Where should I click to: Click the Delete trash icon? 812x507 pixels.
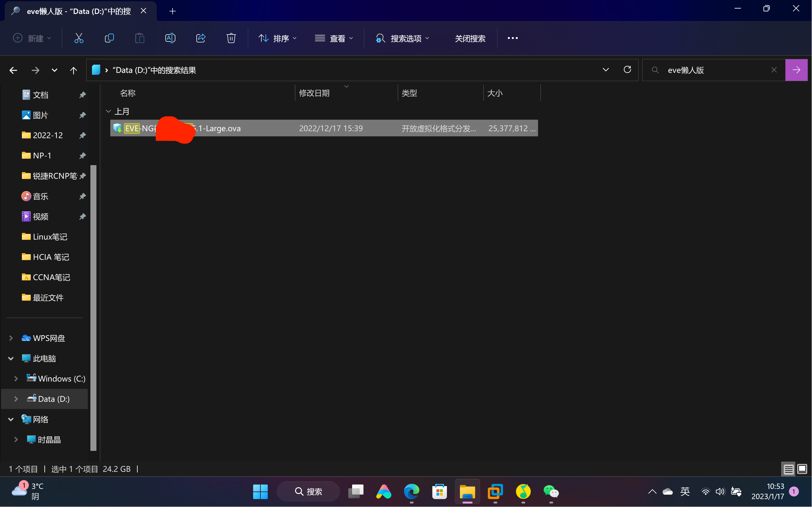click(x=231, y=38)
